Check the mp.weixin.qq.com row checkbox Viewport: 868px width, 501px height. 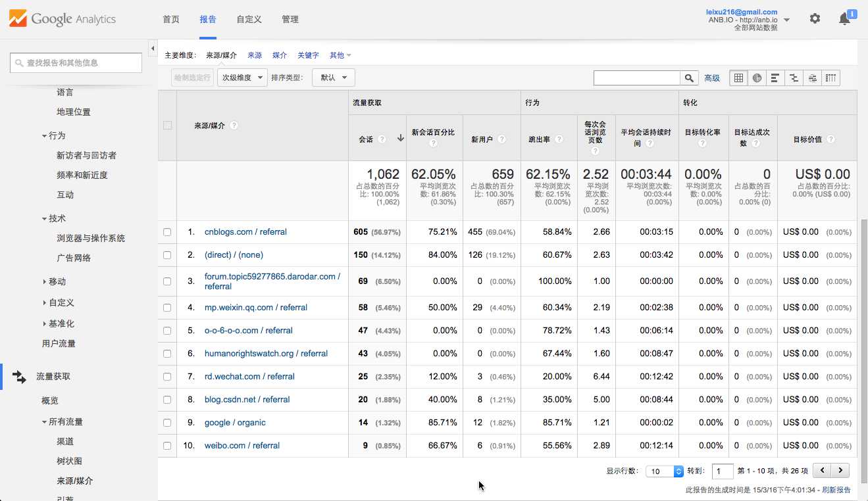167,308
